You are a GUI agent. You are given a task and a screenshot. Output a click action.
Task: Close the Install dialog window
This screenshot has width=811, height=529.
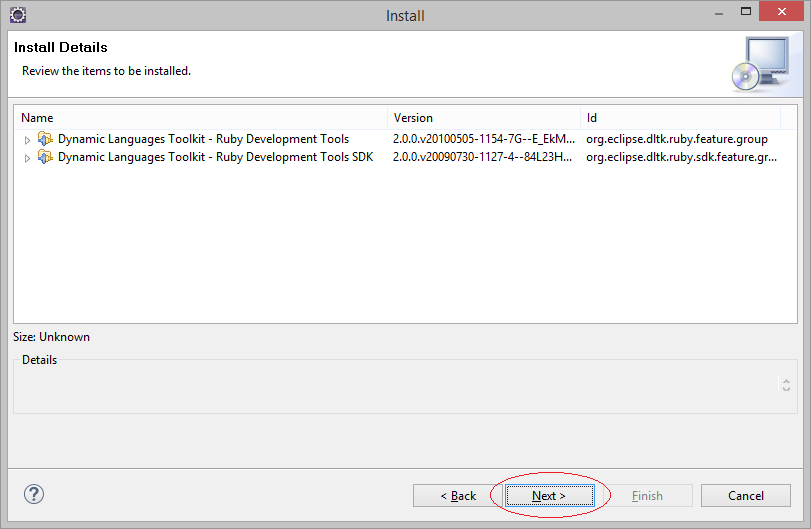click(x=781, y=11)
